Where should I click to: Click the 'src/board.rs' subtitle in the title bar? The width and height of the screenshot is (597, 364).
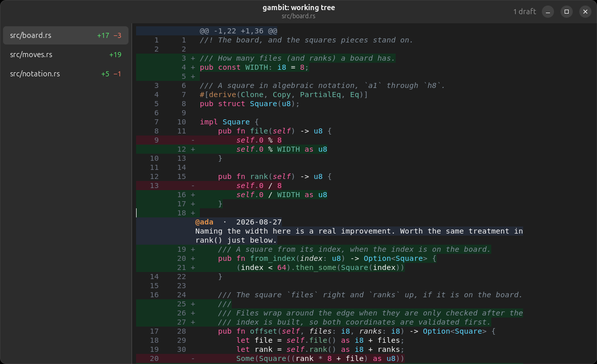pyautogui.click(x=298, y=16)
